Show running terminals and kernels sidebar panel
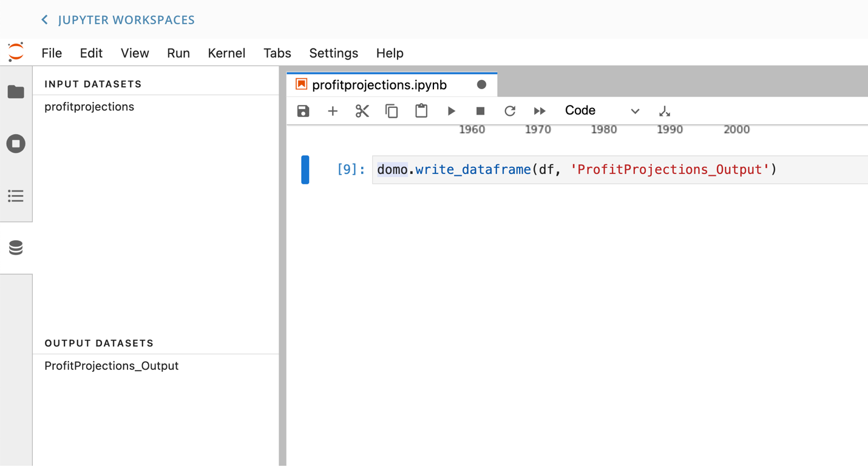 (x=16, y=144)
